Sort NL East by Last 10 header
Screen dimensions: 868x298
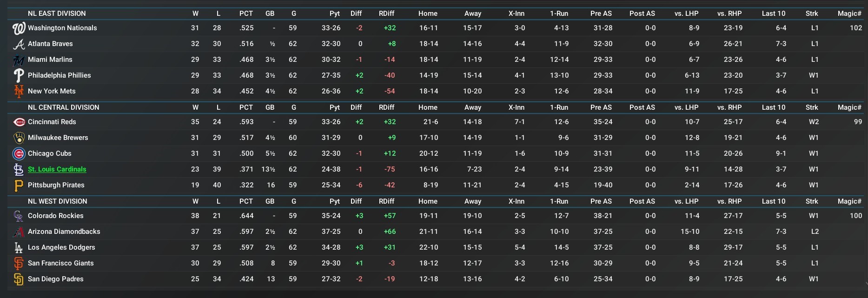click(x=774, y=13)
